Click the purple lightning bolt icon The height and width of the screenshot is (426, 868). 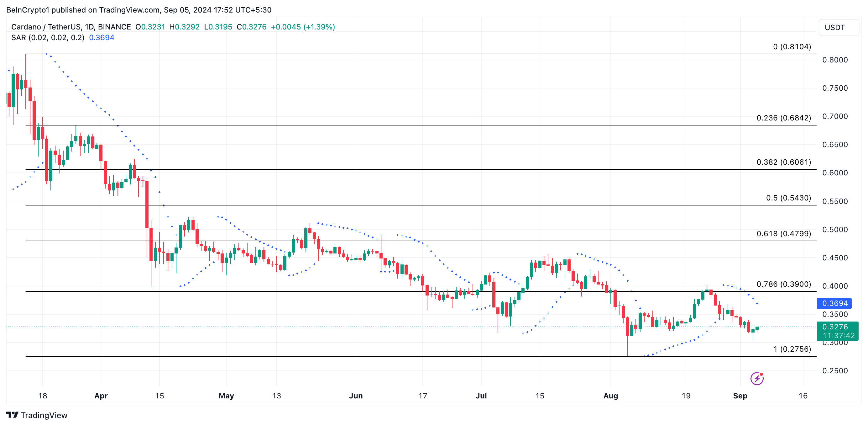click(756, 378)
